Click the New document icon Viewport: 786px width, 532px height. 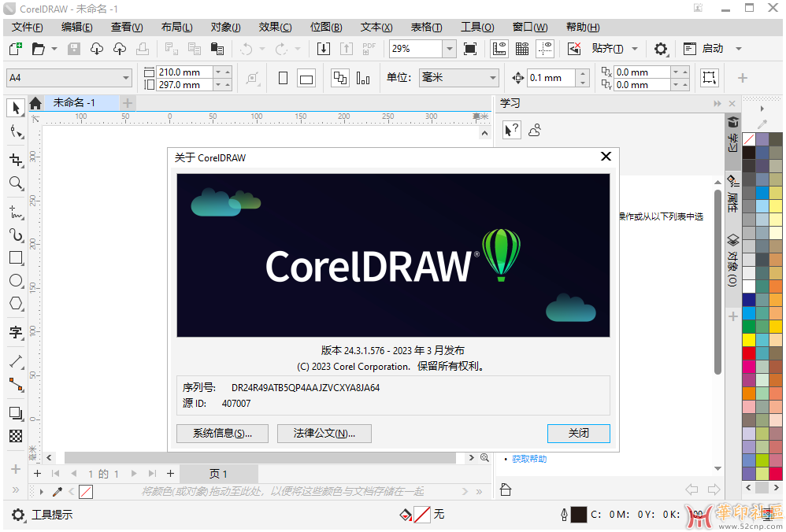tap(16, 49)
